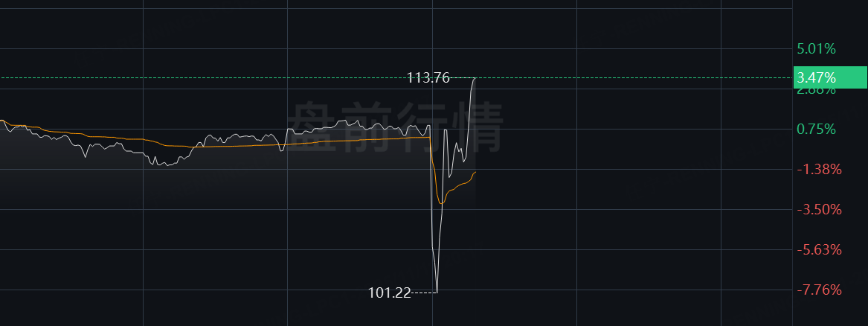The height and width of the screenshot is (326, 868).
Task: Click the 101.22 low price label
Action: (x=390, y=293)
